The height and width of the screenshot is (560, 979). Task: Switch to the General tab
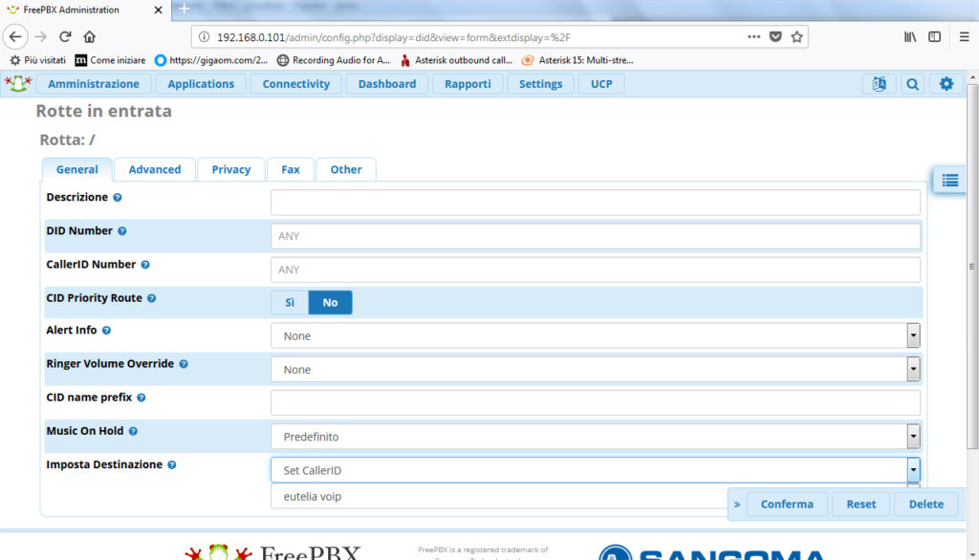pos(77,170)
